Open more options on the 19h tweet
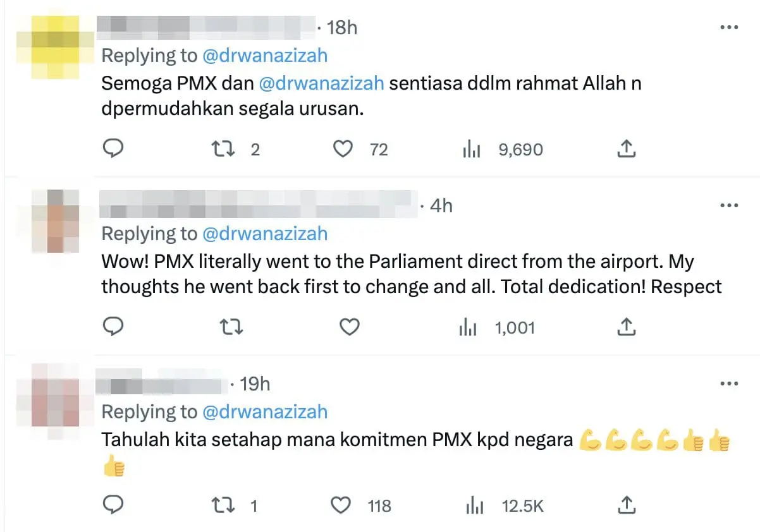This screenshot has height=532, width=760. point(729,384)
